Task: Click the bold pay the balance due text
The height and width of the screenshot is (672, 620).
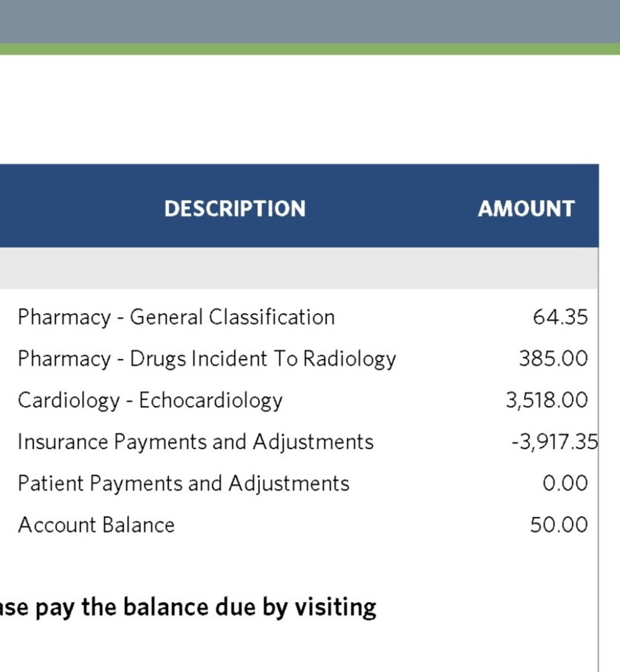Action: point(188,607)
